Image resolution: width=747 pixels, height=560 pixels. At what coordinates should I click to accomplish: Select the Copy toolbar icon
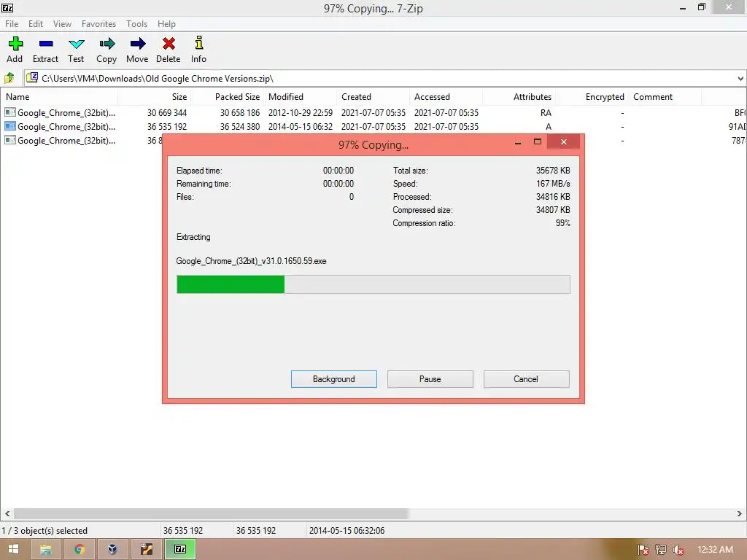coord(107,50)
